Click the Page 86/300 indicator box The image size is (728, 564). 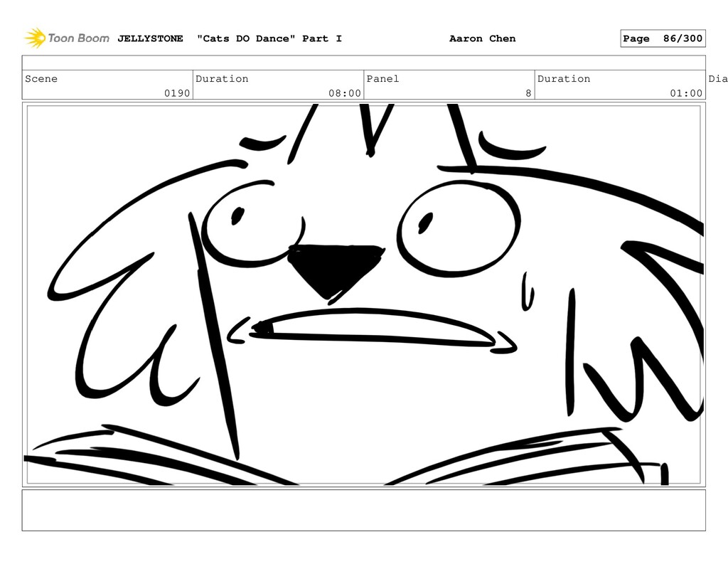click(x=663, y=38)
